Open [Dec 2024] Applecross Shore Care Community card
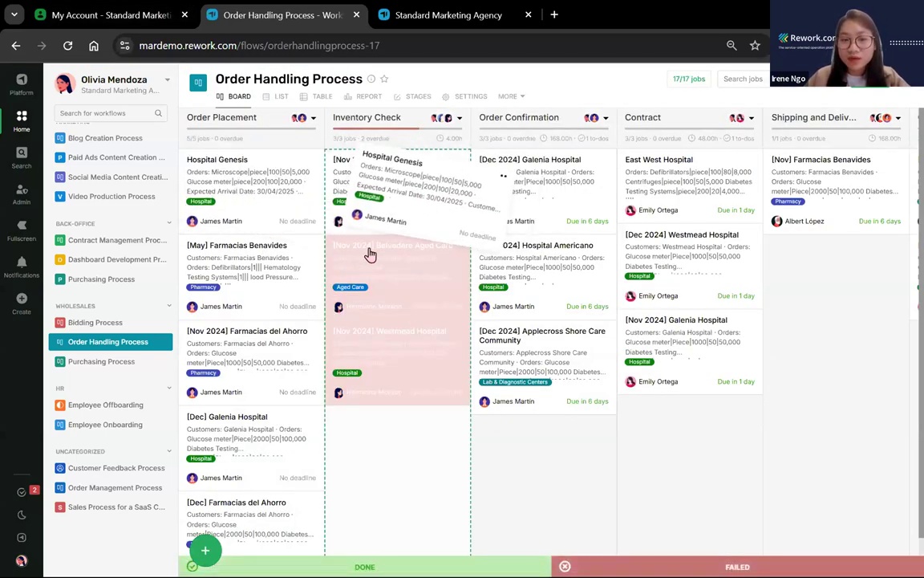 pos(543,366)
